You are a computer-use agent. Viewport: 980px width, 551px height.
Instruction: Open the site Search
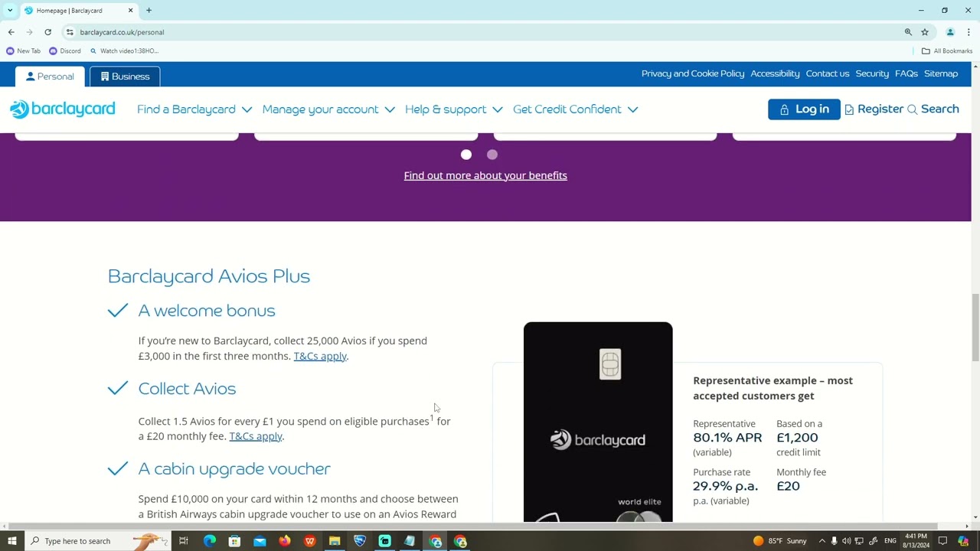pos(933,109)
